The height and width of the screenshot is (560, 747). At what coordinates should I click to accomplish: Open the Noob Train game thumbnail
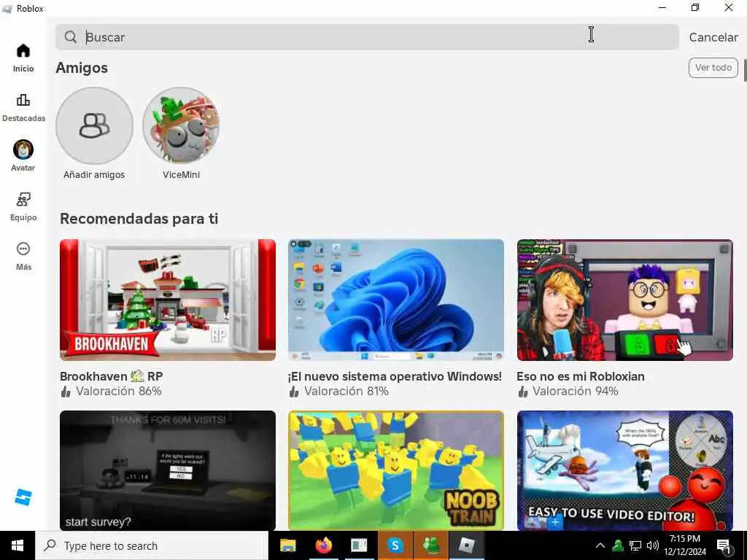point(396,470)
